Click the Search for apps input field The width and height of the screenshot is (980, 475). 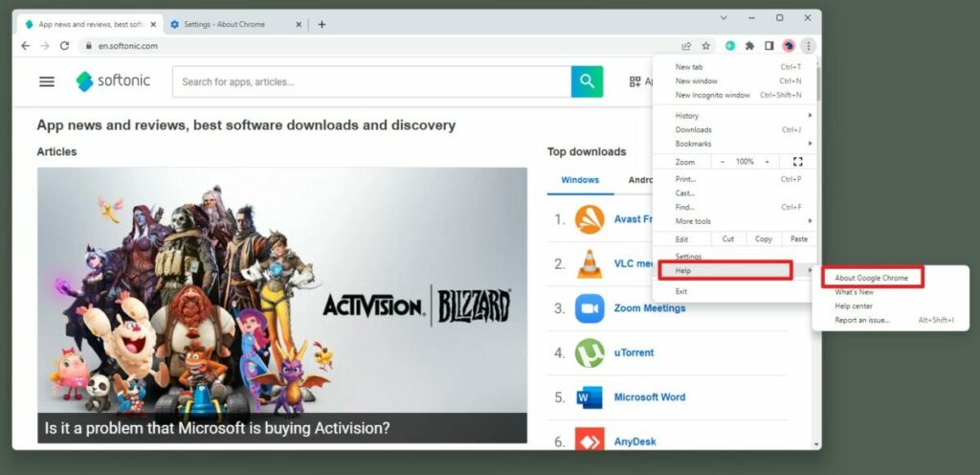click(x=372, y=81)
